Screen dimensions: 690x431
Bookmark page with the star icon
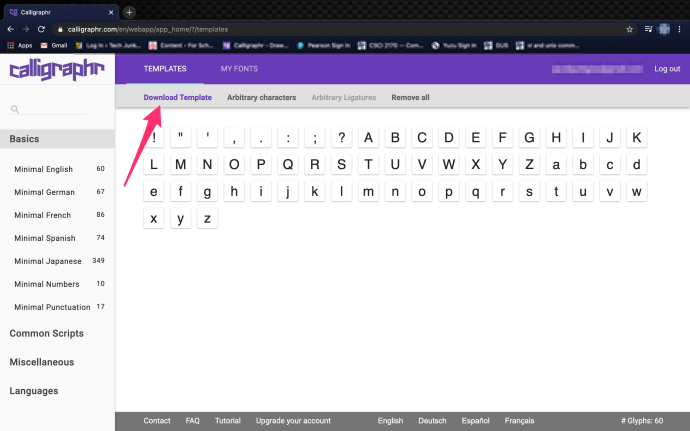pyautogui.click(x=629, y=29)
